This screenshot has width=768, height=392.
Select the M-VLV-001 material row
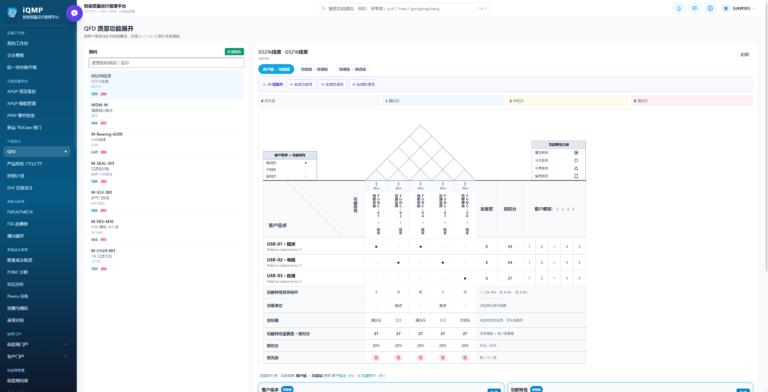166,201
